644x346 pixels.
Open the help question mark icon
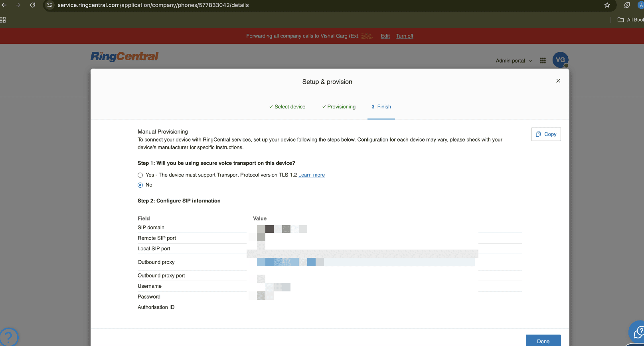[9, 337]
